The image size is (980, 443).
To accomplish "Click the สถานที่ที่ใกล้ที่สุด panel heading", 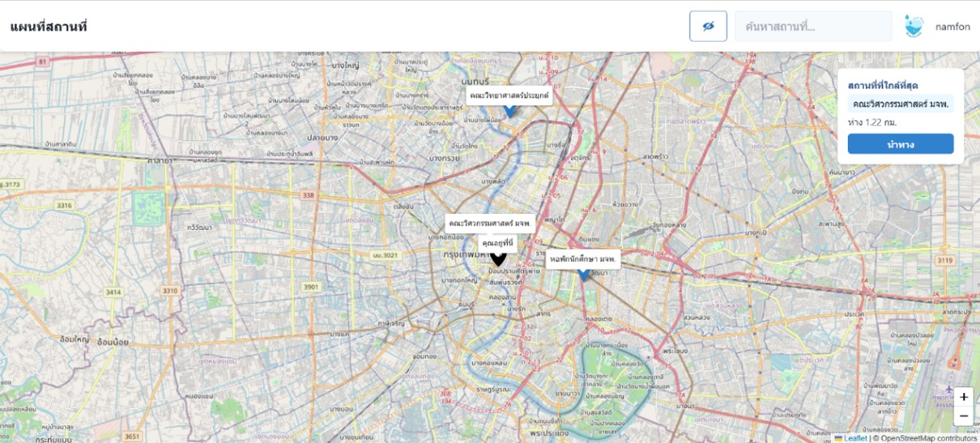I will 883,85.
